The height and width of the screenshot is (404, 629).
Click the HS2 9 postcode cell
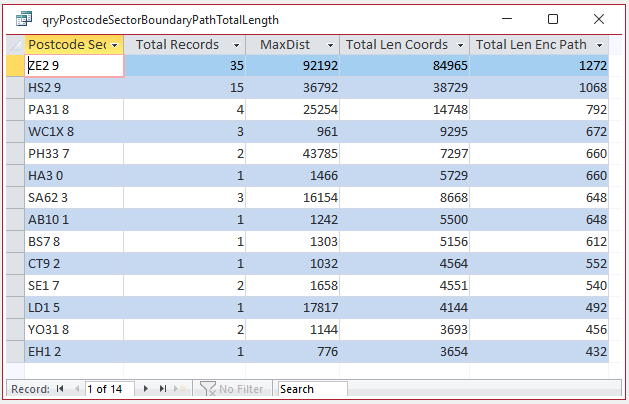click(74, 87)
